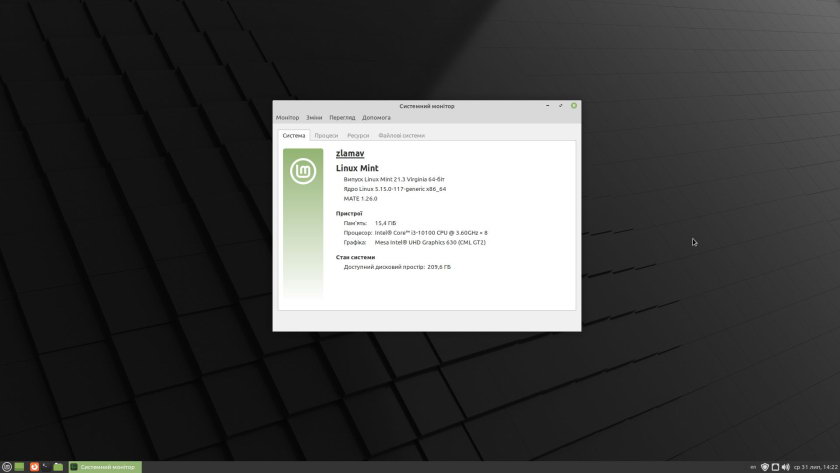
Task: Switch to the Ресурси tab
Action: (x=358, y=136)
